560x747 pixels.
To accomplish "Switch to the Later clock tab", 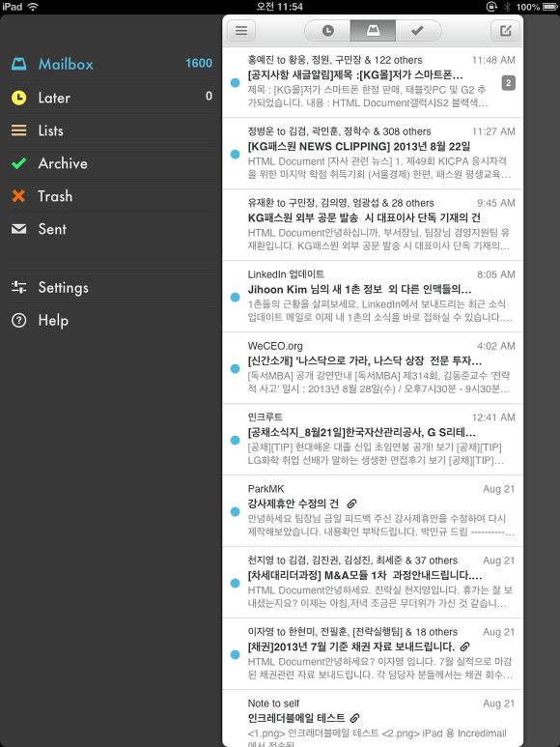I will [x=328, y=31].
